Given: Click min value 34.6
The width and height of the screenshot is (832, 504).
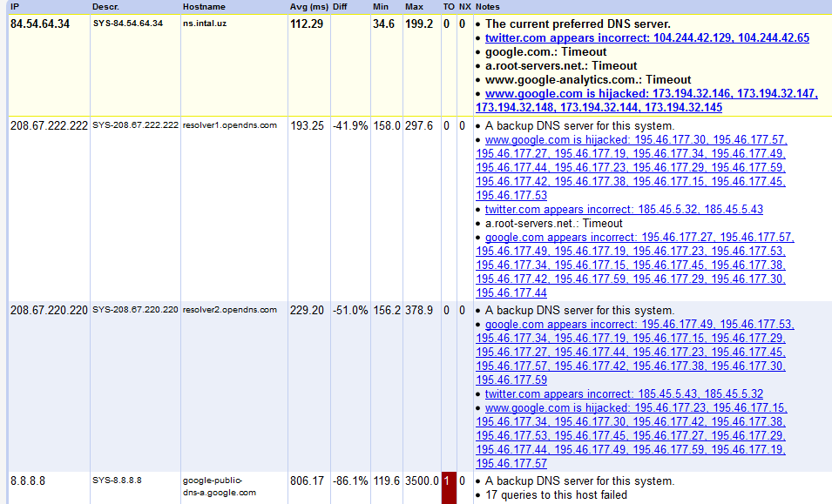Looking at the screenshot, I should click(x=383, y=24).
